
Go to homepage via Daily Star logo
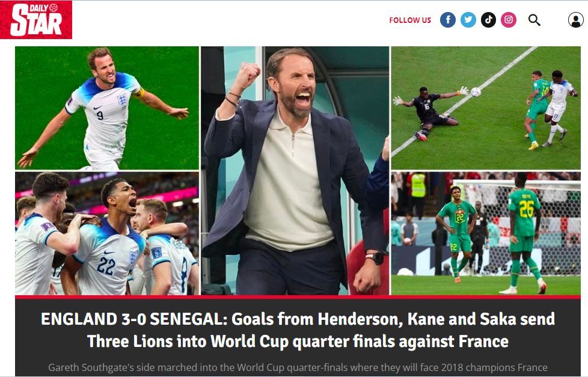click(x=36, y=20)
